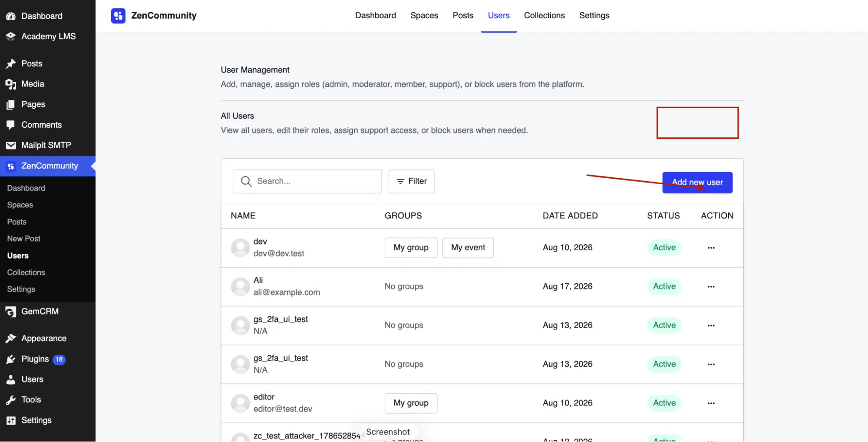Open action menu for Ali row
Screen dimensions: 868x442
tap(711, 286)
